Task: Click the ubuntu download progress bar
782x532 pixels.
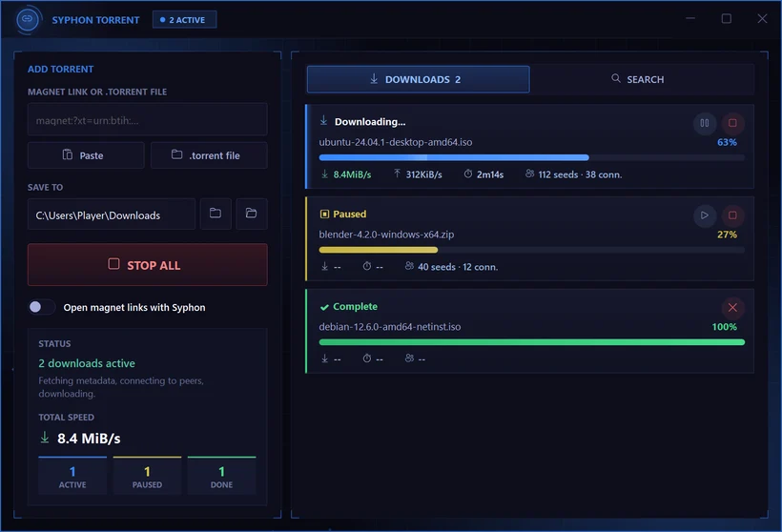Action: [531, 157]
